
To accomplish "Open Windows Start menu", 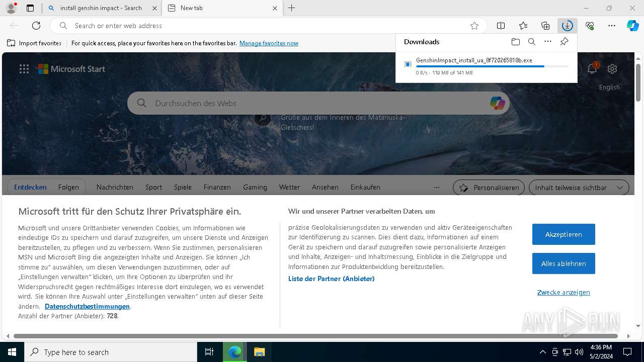I will click(x=12, y=352).
